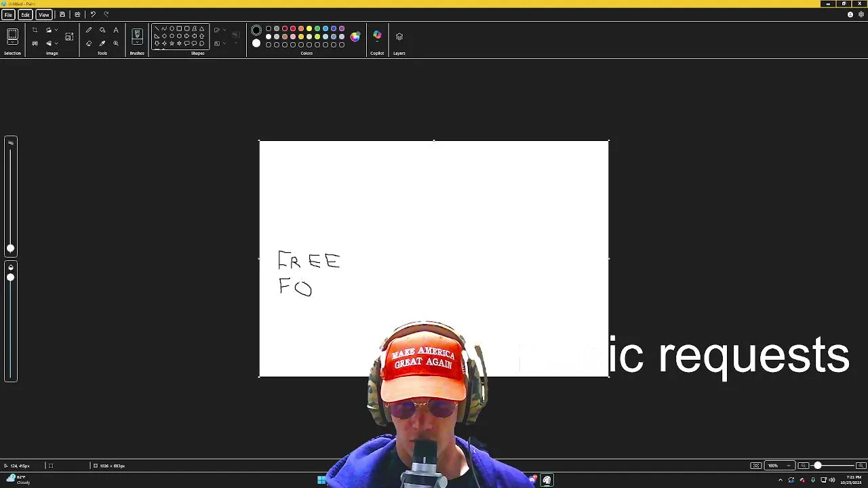Image resolution: width=868 pixels, height=488 pixels.
Task: Click the brush size slider handle
Action: pyautogui.click(x=10, y=249)
